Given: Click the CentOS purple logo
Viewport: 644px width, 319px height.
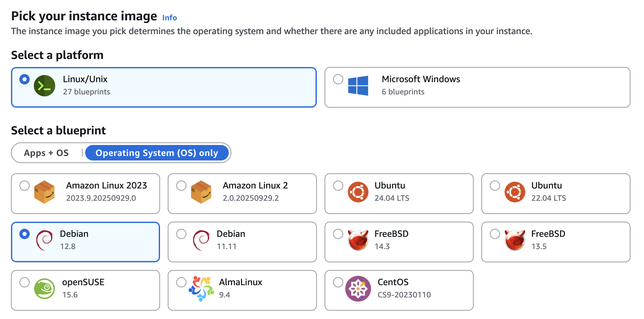Looking at the screenshot, I should (358, 289).
